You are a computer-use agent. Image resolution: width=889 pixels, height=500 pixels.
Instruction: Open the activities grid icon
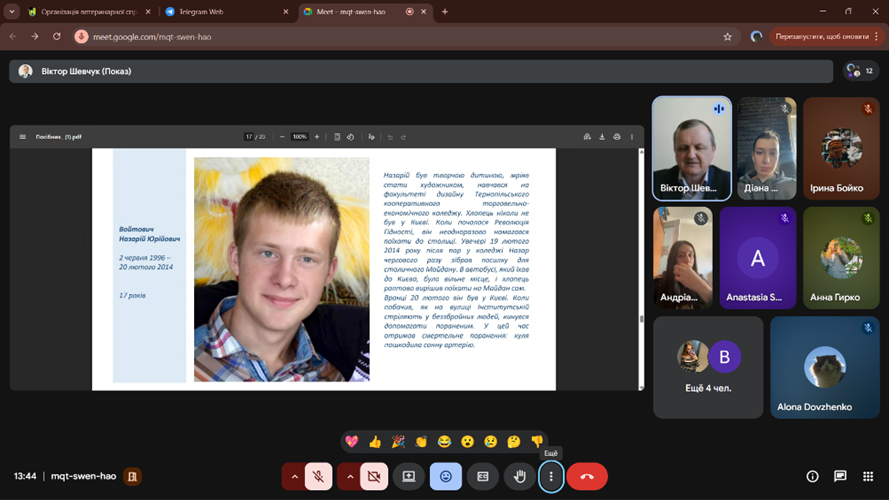[x=868, y=477]
